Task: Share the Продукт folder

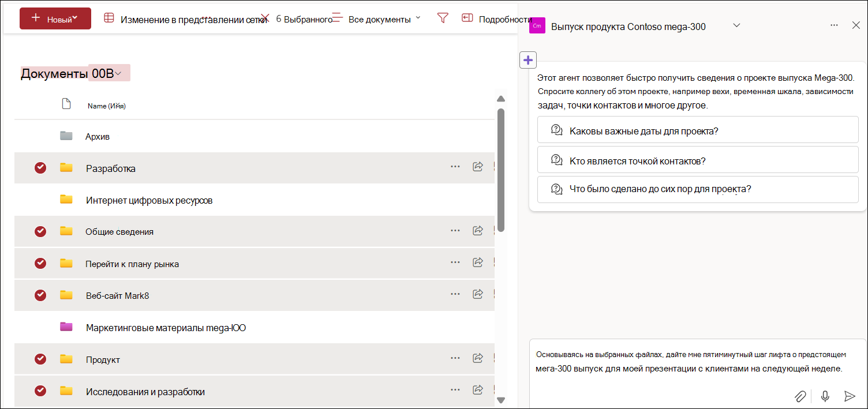Action: click(478, 358)
